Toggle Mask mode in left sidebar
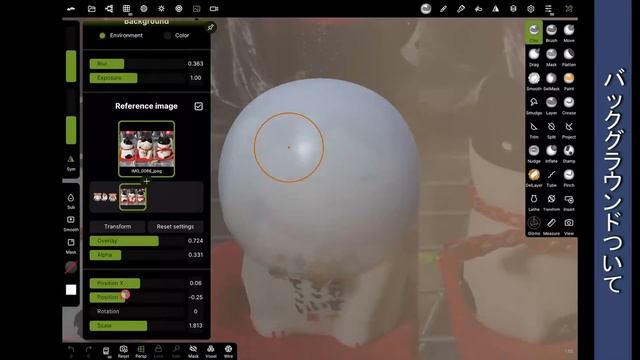This screenshot has width=640, height=360. pyautogui.click(x=71, y=246)
